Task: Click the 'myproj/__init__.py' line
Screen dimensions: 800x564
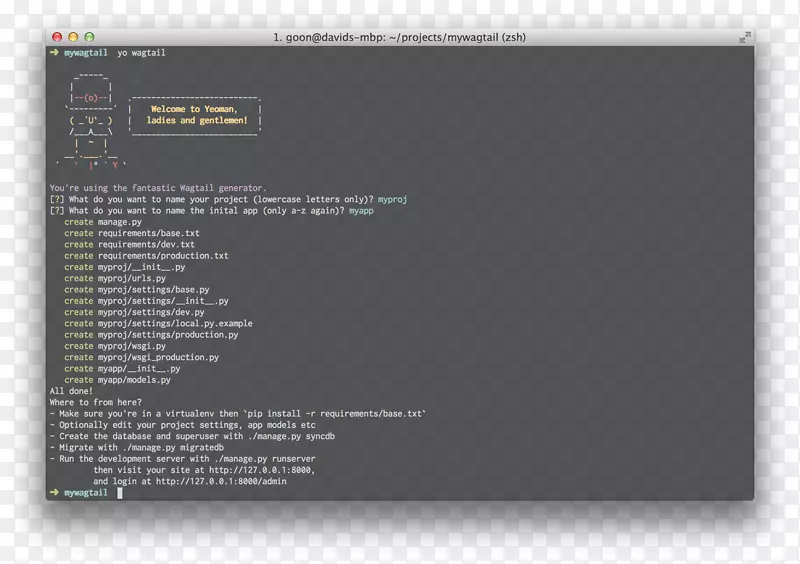Action: [124, 267]
